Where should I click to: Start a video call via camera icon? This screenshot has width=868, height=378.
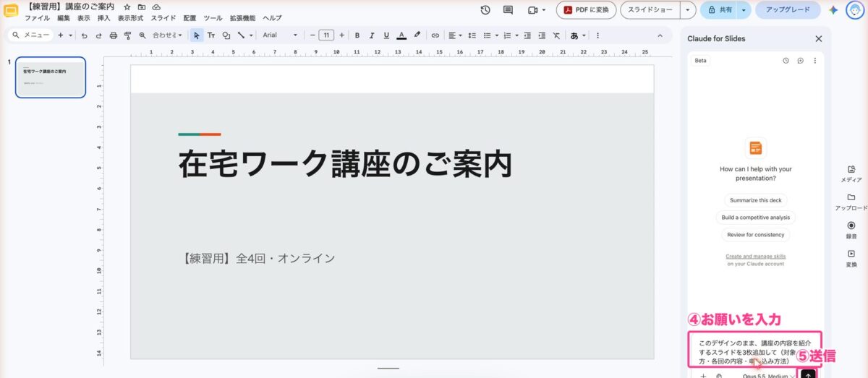[x=533, y=10]
